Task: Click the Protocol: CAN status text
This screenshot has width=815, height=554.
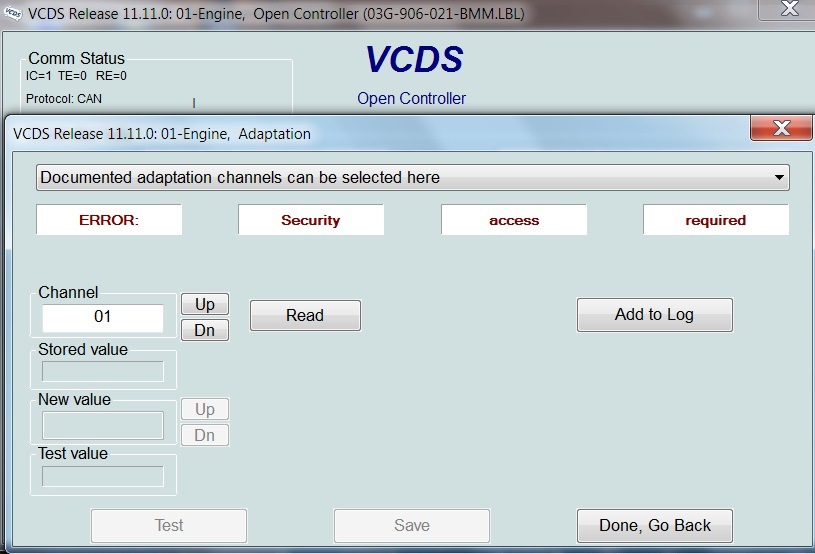Action: [x=64, y=99]
